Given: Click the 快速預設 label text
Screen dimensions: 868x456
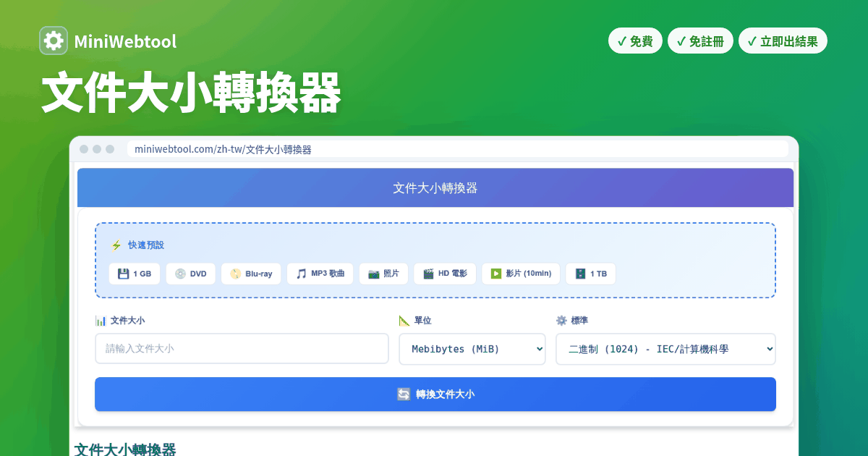Looking at the screenshot, I should [146, 245].
